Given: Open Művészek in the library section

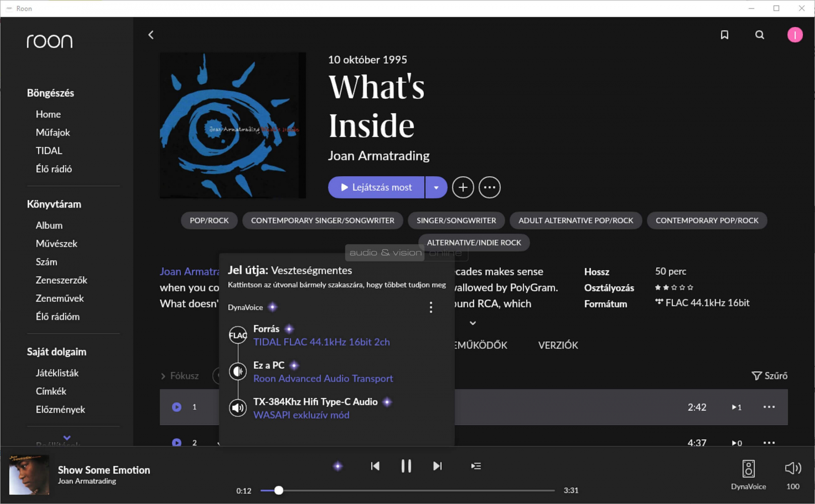Looking at the screenshot, I should [56, 244].
